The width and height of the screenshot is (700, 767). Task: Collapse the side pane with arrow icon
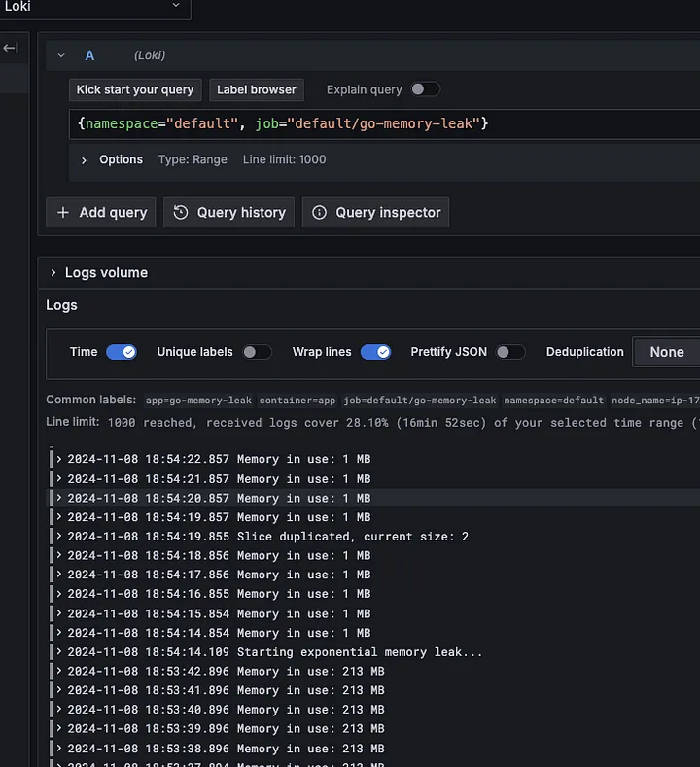[x=11, y=48]
